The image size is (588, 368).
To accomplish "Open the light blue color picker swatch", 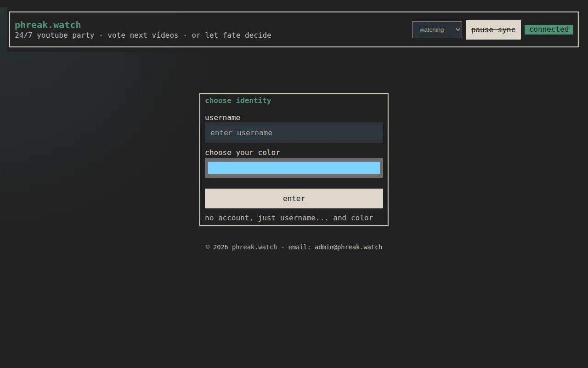I will [x=294, y=168].
